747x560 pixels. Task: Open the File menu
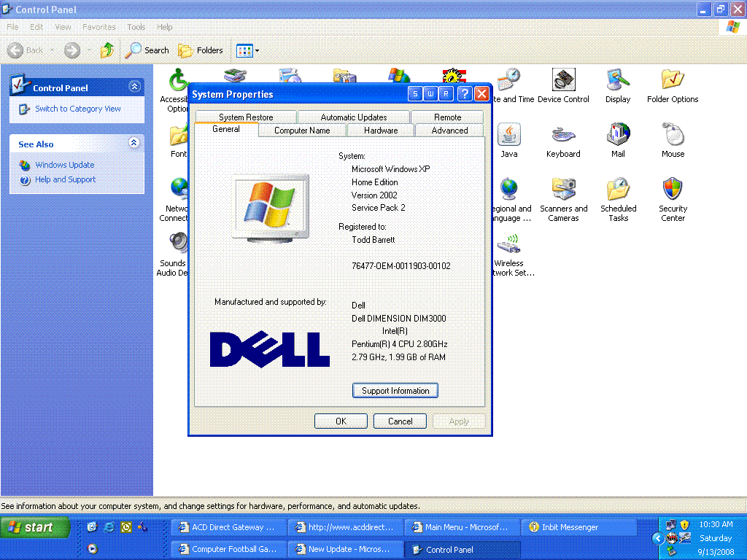pyautogui.click(x=13, y=27)
